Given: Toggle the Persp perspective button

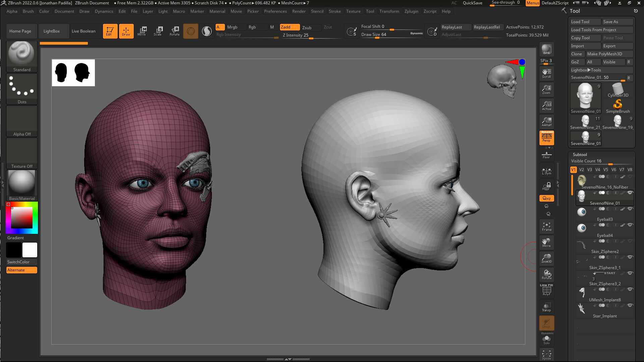Looking at the screenshot, I should pyautogui.click(x=546, y=138).
